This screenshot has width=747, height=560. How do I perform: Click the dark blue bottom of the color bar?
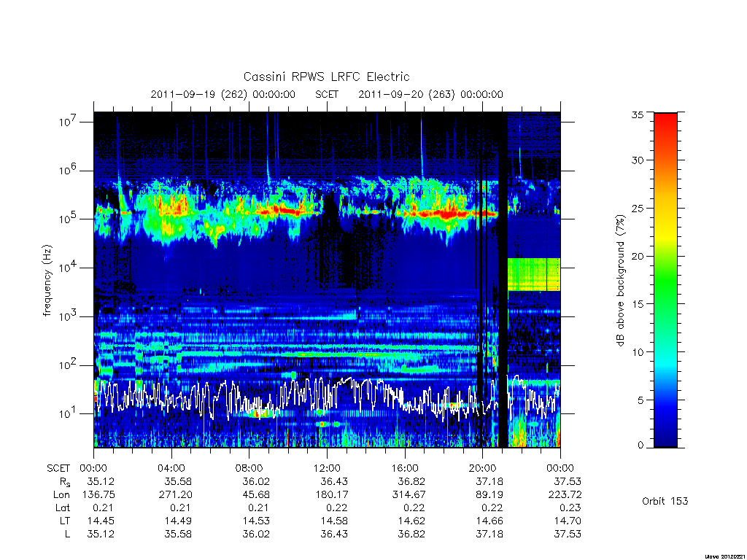click(665, 440)
